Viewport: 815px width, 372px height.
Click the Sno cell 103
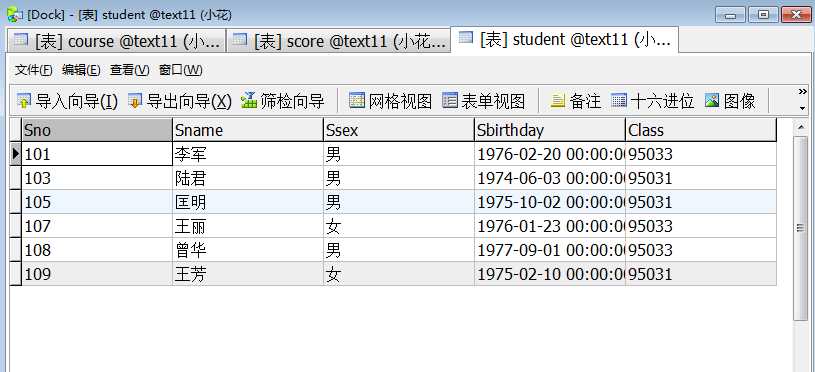point(97,178)
